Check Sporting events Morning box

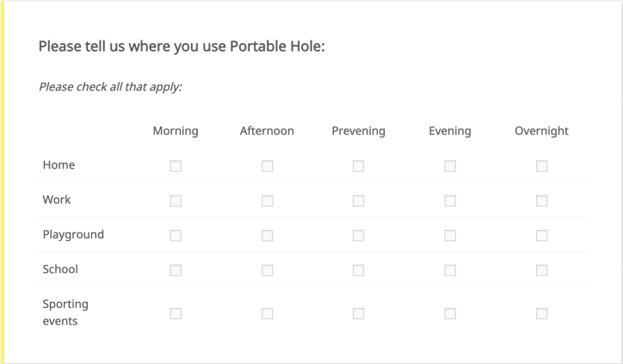[x=176, y=313]
